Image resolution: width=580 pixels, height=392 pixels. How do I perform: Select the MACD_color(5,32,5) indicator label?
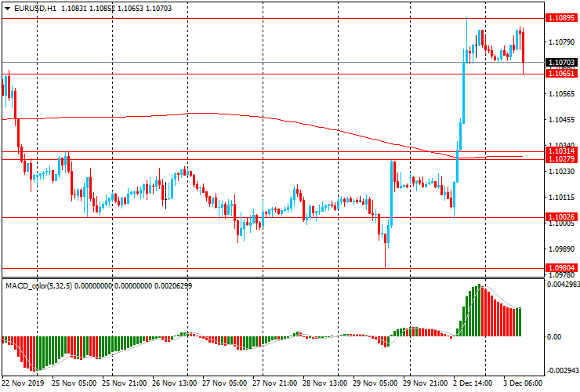39,285
